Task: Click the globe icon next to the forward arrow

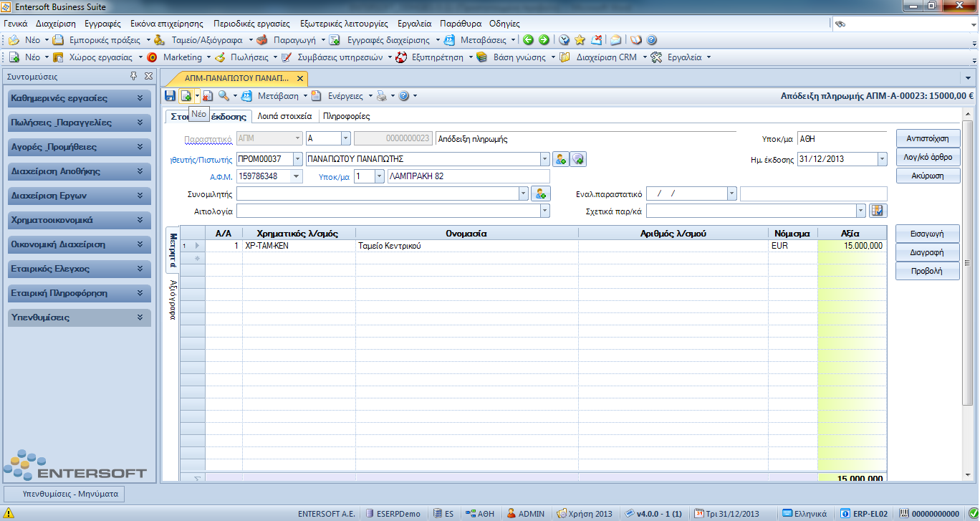Action: click(x=564, y=40)
